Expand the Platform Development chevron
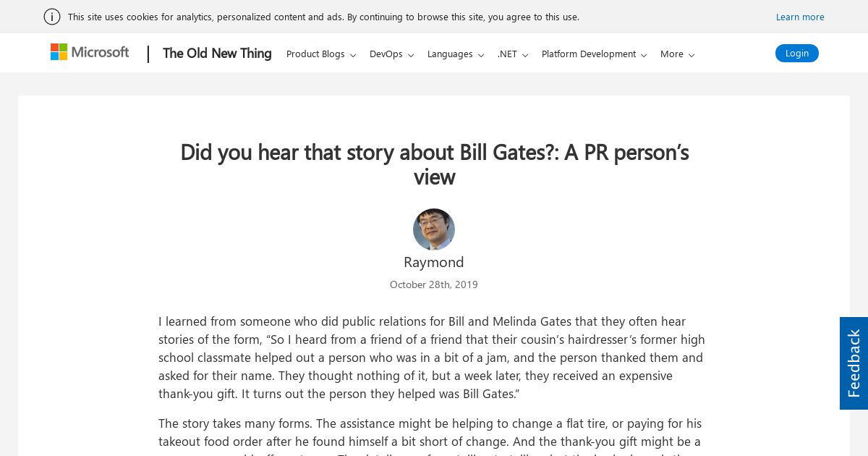 click(x=644, y=55)
